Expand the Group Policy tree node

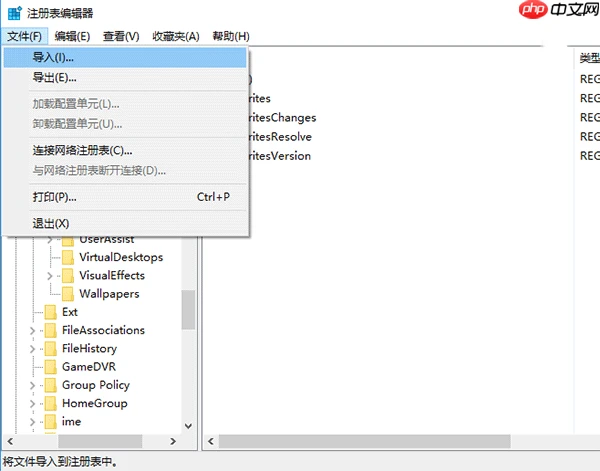[33, 385]
